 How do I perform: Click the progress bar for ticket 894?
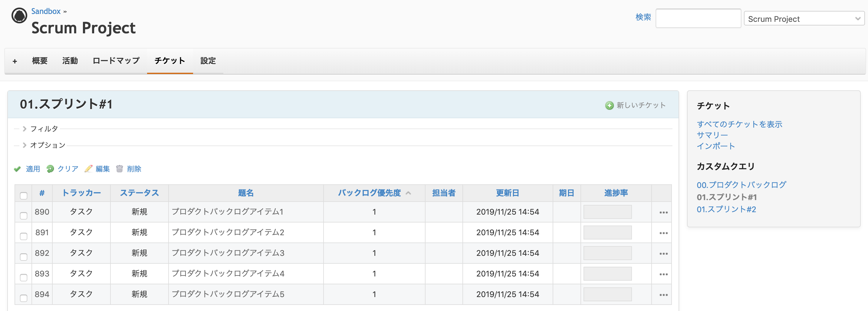[607, 294]
